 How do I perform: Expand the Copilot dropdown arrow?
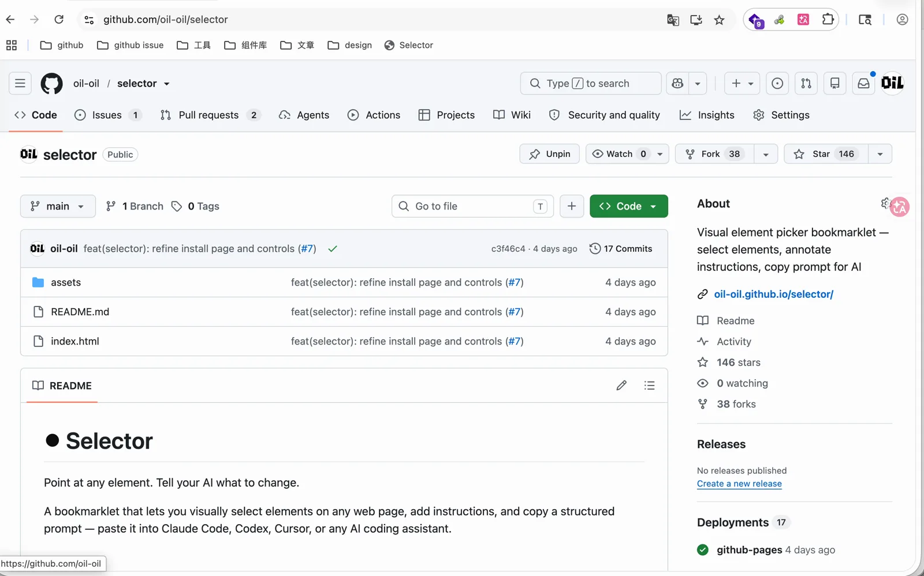[x=698, y=84]
